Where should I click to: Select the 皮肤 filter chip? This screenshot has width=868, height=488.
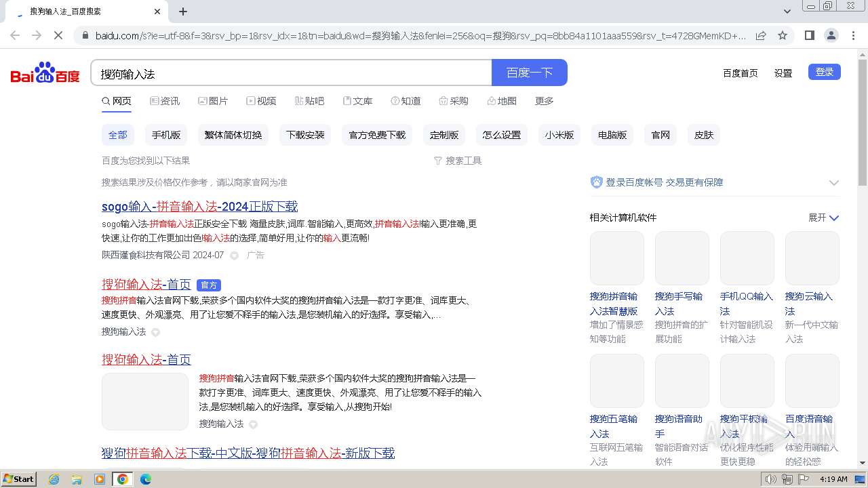tap(704, 135)
